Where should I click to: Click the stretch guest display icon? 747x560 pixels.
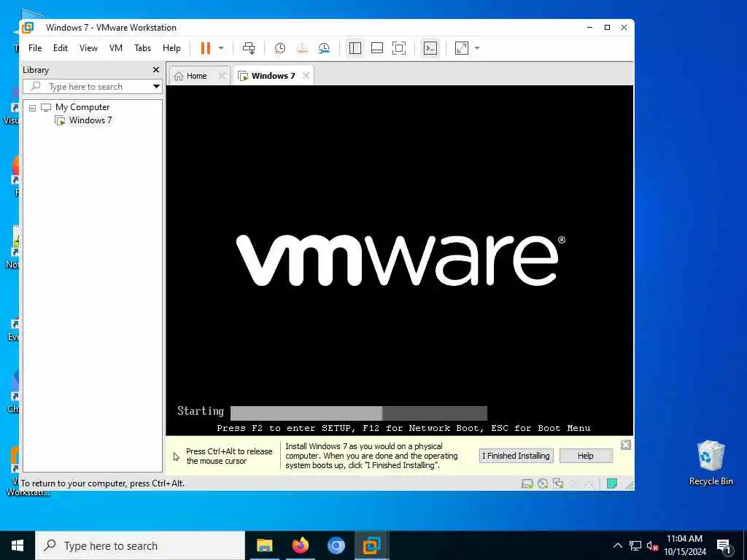pyautogui.click(x=462, y=48)
